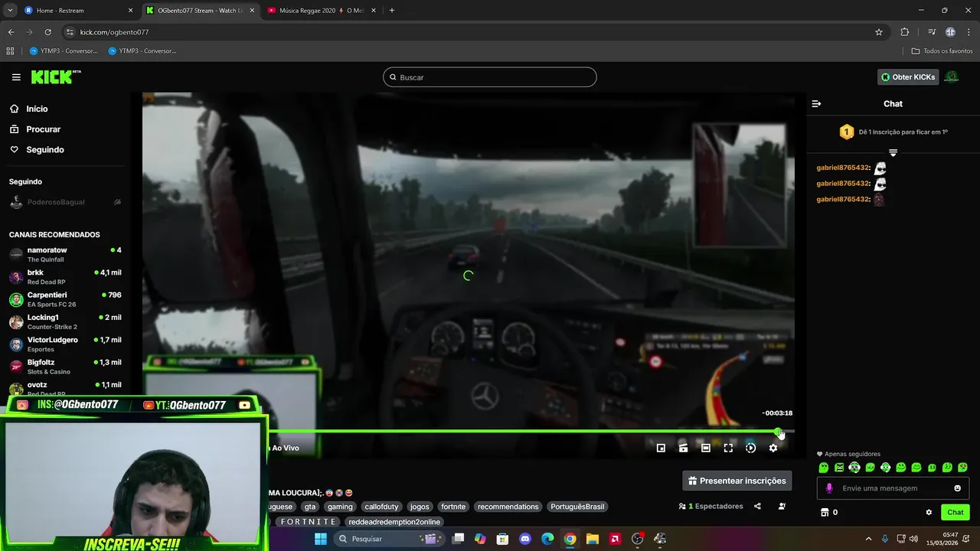Open the mini player icon in video controls
The height and width of the screenshot is (551, 980).
[661, 448]
